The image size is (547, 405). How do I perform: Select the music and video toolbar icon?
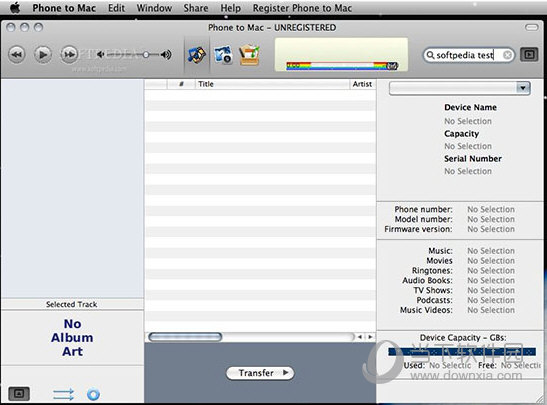click(x=196, y=55)
